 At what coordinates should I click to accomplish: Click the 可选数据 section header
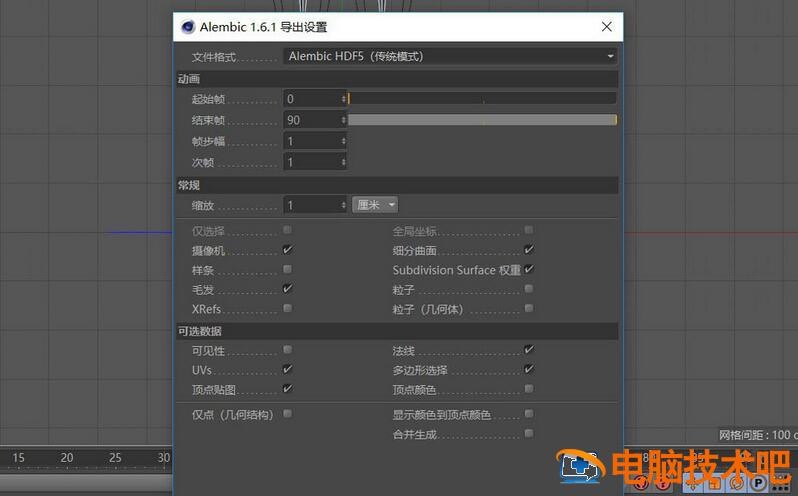[397, 331]
